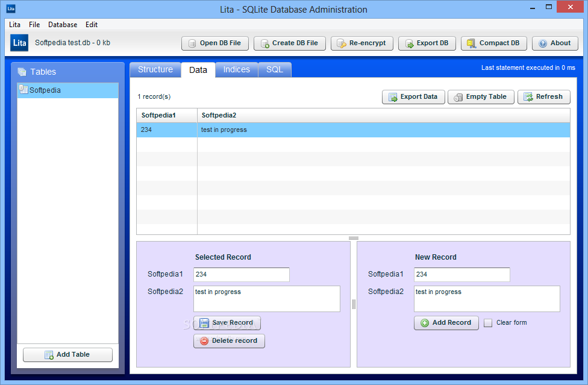Click the vertical splitter between record panels
This screenshot has width=588, height=385.
(354, 304)
